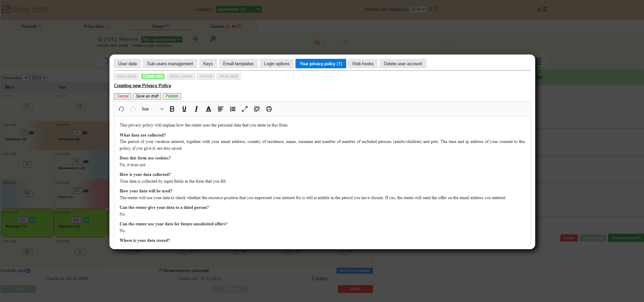
Task: Toggle the Exclude past checkbox
Action: pos(29,271)
